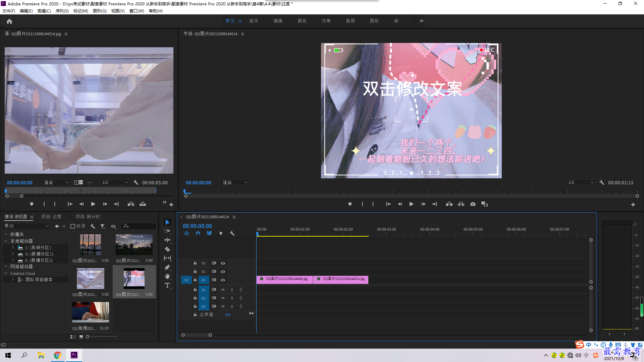Open Chrome from the Windows taskbar
The width and height of the screenshot is (644, 362).
point(57,355)
